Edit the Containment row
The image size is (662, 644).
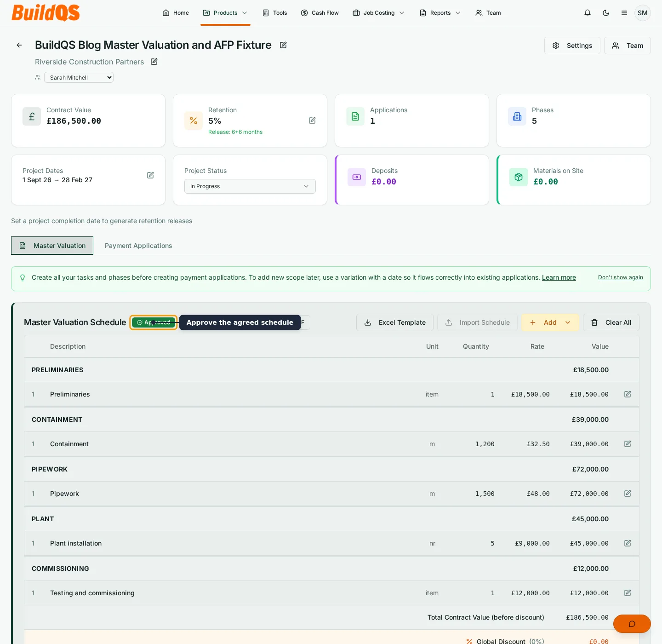coord(628,444)
